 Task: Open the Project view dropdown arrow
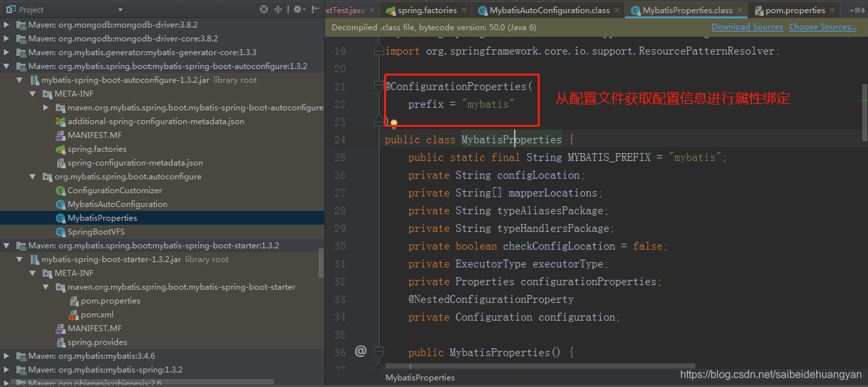[120, 10]
